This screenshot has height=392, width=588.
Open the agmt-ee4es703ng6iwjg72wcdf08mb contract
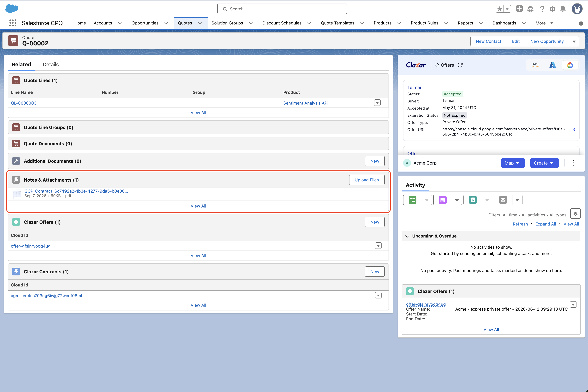point(47,296)
